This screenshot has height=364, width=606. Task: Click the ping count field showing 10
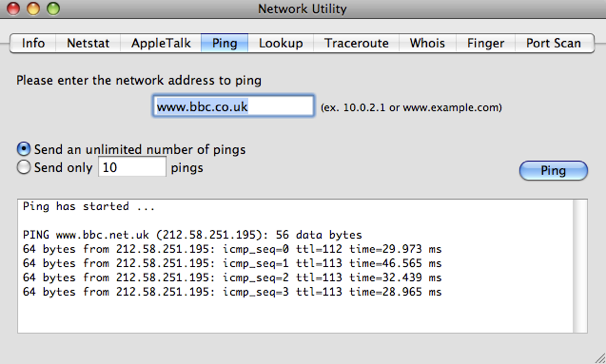click(132, 167)
